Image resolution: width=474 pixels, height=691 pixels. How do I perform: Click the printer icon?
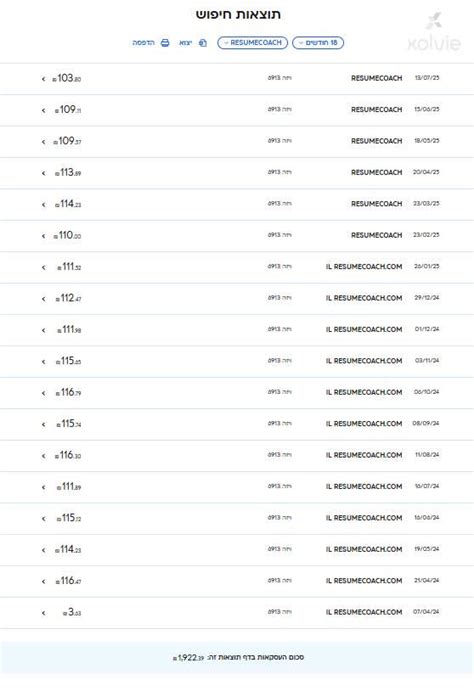click(165, 43)
